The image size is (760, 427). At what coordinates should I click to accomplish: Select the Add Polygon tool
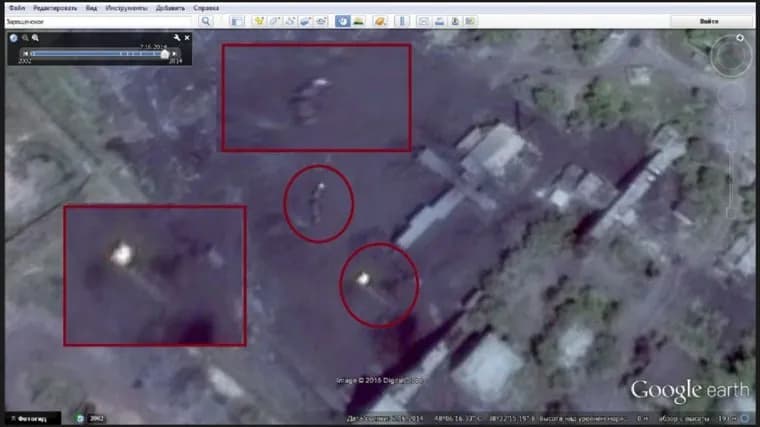point(274,21)
